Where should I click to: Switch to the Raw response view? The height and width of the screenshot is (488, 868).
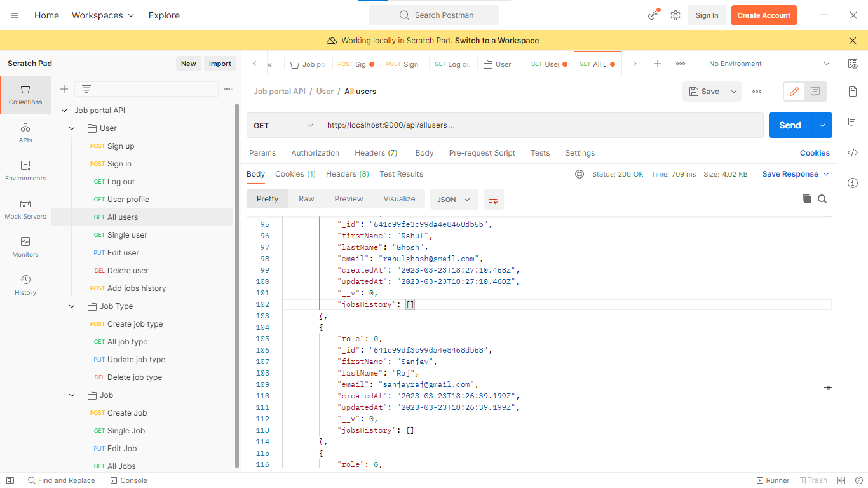(306, 198)
